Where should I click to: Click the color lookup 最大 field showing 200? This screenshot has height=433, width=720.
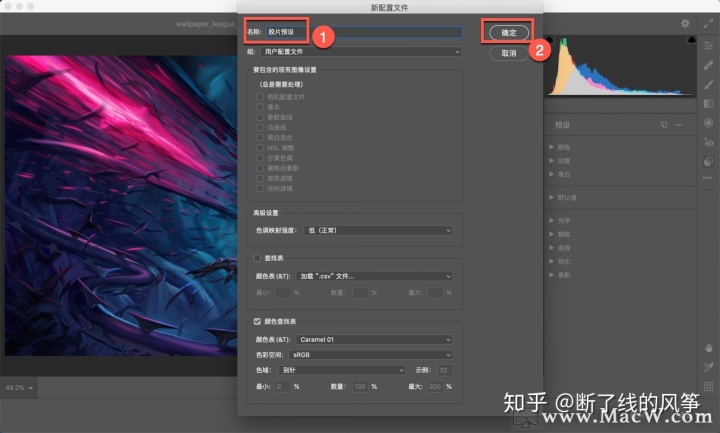[435, 387]
